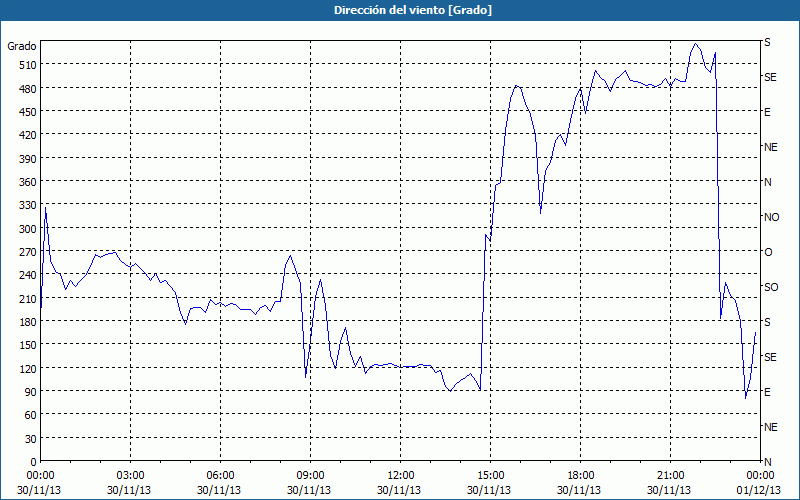Select the 270 value on left axis
The image size is (800, 500).
[x=28, y=252]
